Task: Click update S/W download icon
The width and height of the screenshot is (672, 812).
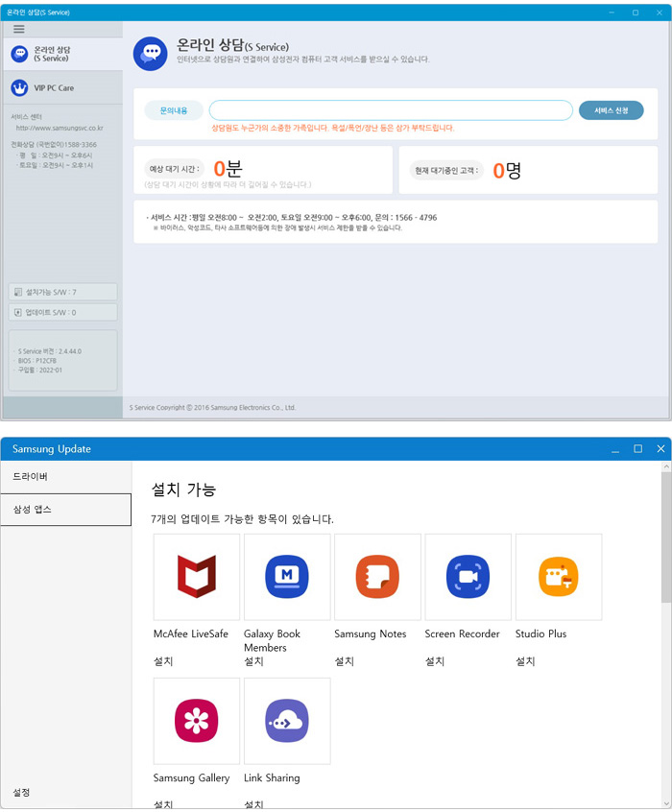Action: (x=18, y=312)
